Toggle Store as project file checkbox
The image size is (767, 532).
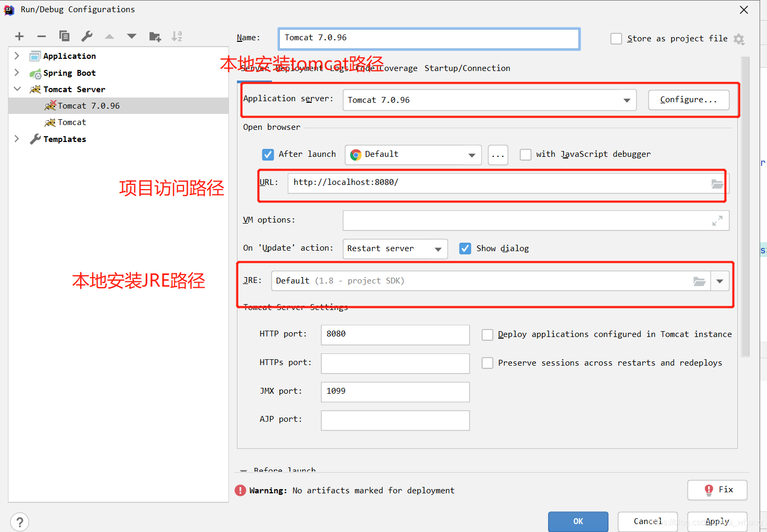[616, 39]
